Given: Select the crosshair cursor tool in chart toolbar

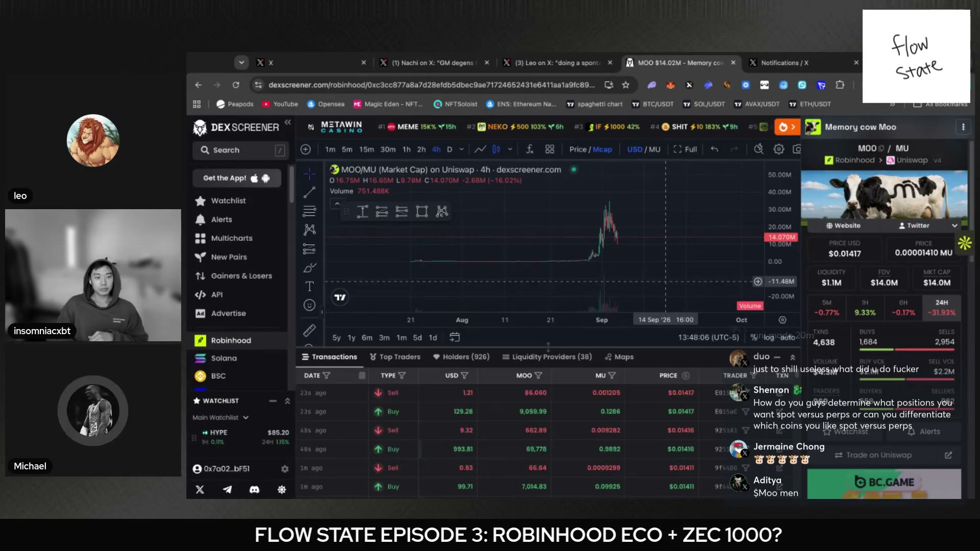Looking at the screenshot, I should tap(309, 174).
